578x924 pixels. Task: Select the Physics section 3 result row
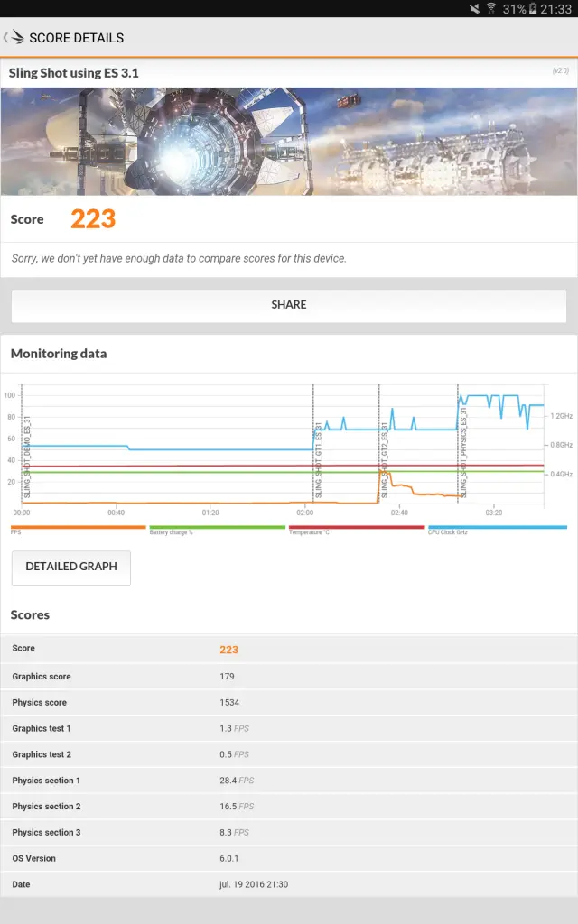(289, 833)
